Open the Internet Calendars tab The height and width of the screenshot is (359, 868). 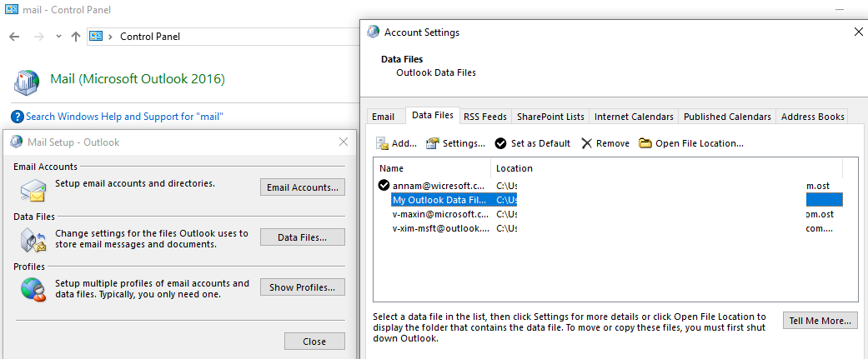click(x=634, y=117)
